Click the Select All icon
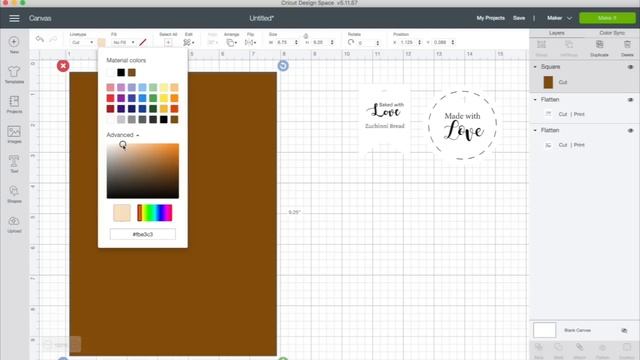 (168, 42)
